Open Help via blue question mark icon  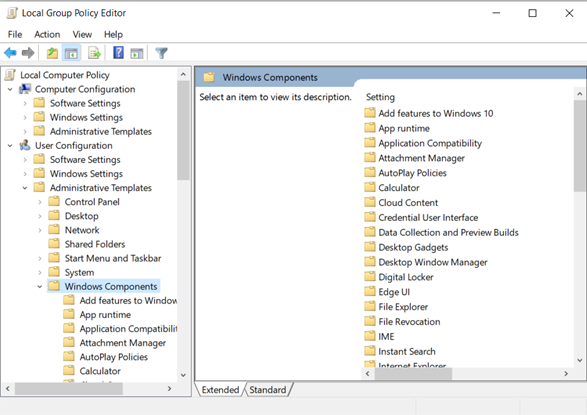coord(118,53)
